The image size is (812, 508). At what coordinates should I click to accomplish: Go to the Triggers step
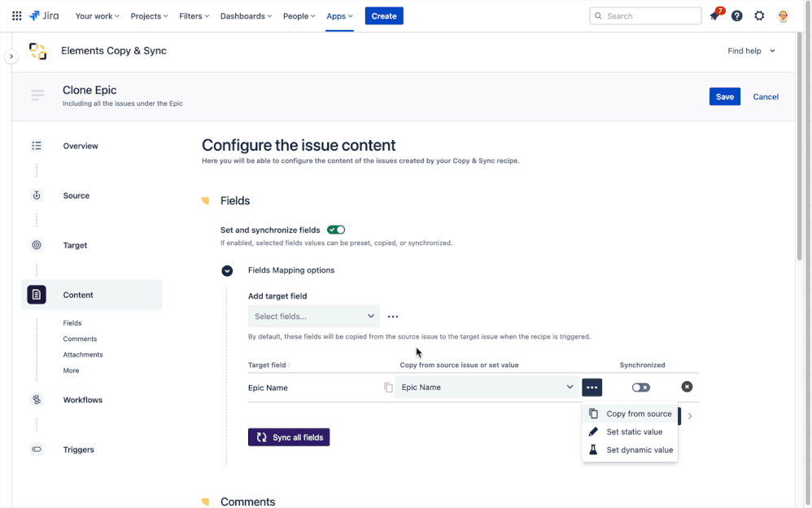tap(79, 449)
